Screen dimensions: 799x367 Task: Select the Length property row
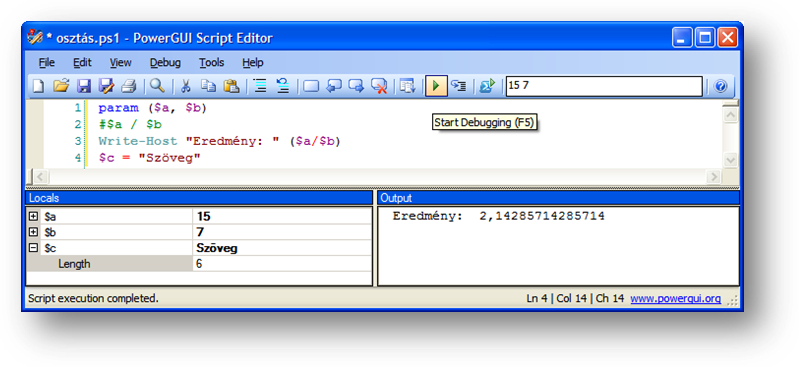199,264
